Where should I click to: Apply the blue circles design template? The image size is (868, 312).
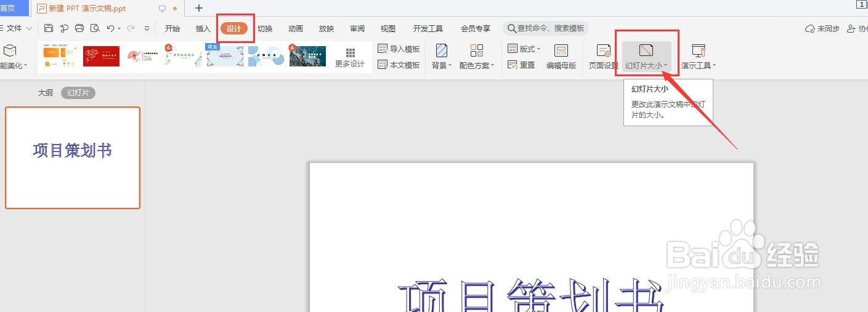(266, 56)
